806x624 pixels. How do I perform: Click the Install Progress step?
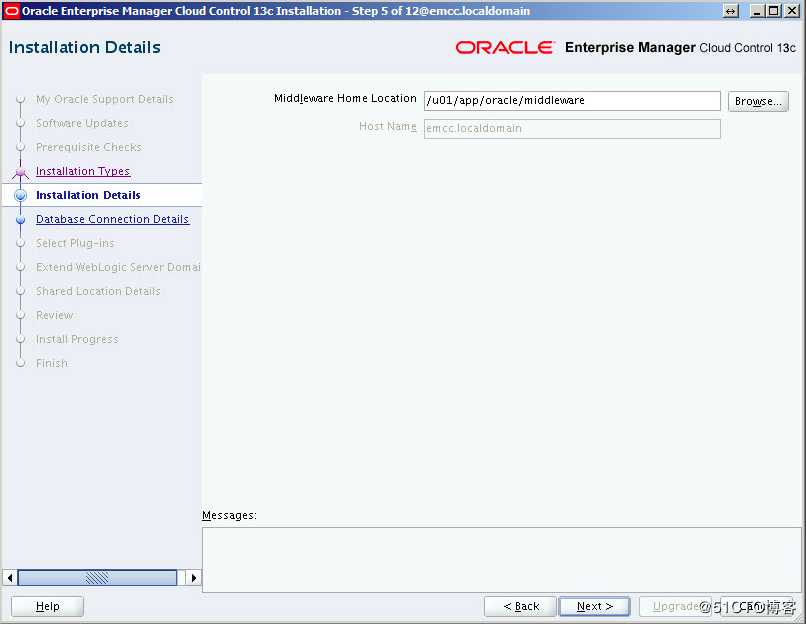77,339
